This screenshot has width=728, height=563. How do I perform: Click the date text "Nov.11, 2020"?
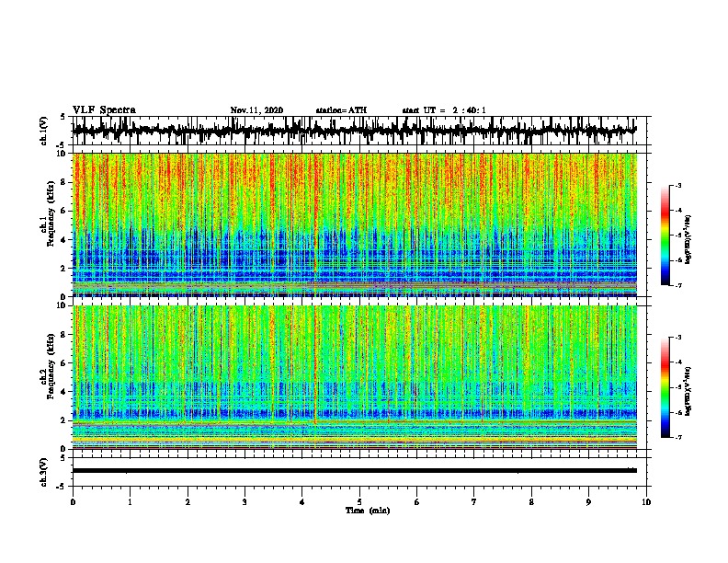pyautogui.click(x=256, y=110)
